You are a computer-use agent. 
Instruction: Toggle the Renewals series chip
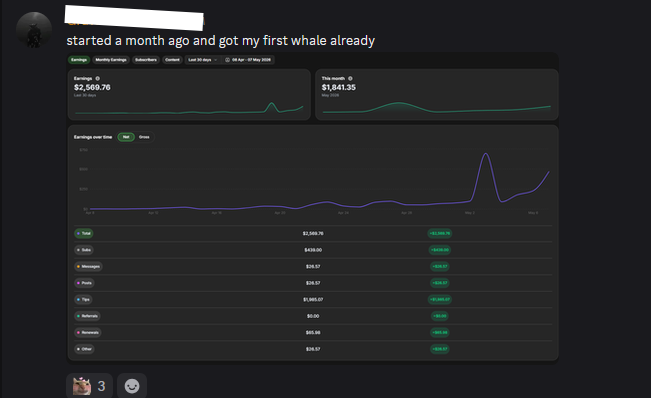pyautogui.click(x=88, y=332)
